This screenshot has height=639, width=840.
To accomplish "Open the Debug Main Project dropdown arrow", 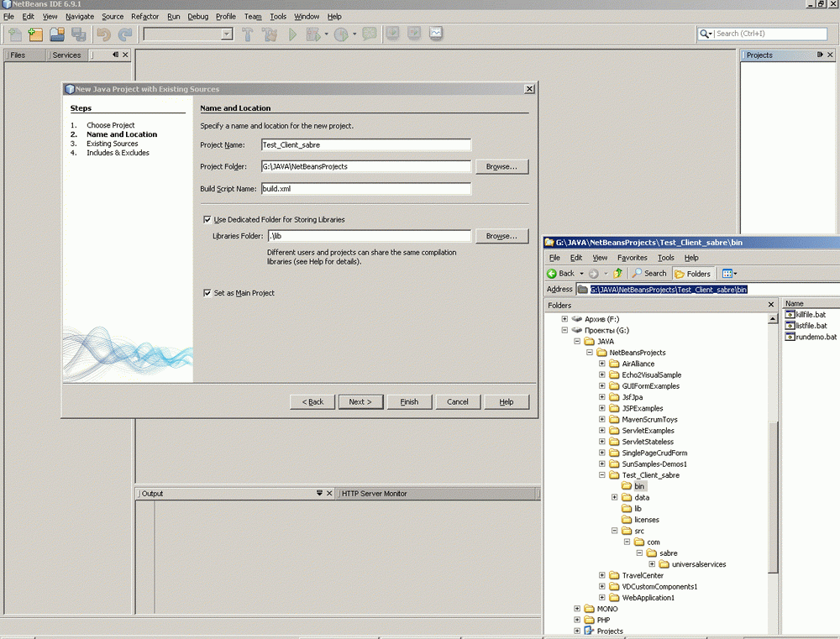I will tap(326, 34).
